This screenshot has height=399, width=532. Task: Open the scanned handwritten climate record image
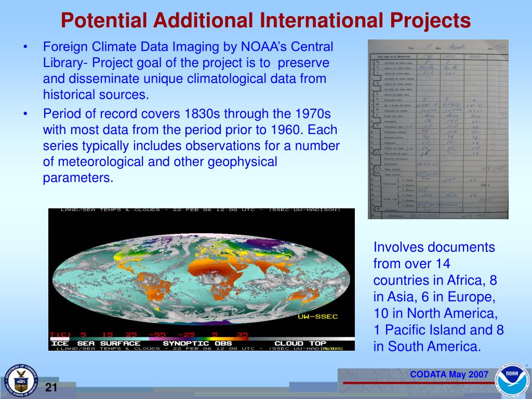[x=438, y=129]
